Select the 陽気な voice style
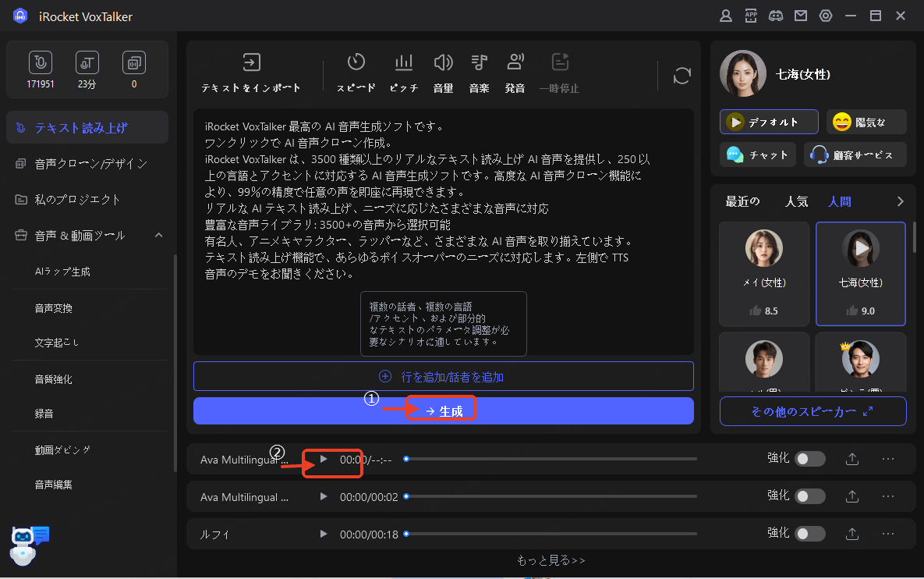924x579 pixels. point(866,122)
